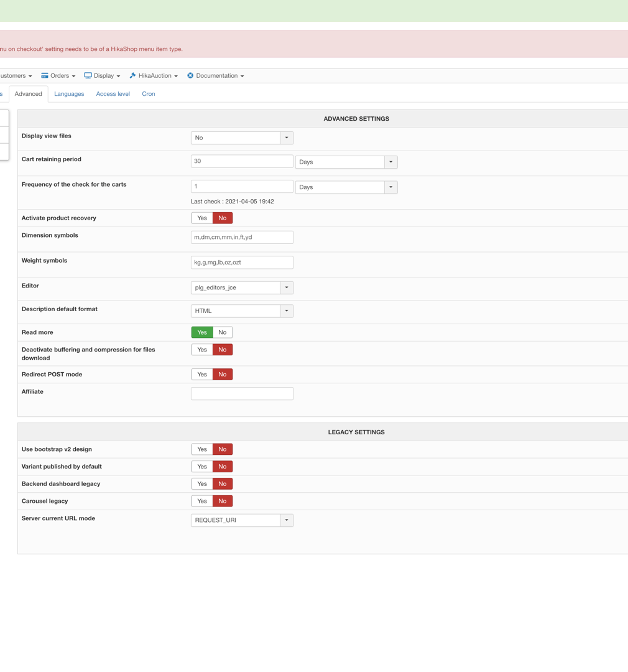Open Cart retaining period unit dropdown
The height and width of the screenshot is (672, 628).
[346, 162]
